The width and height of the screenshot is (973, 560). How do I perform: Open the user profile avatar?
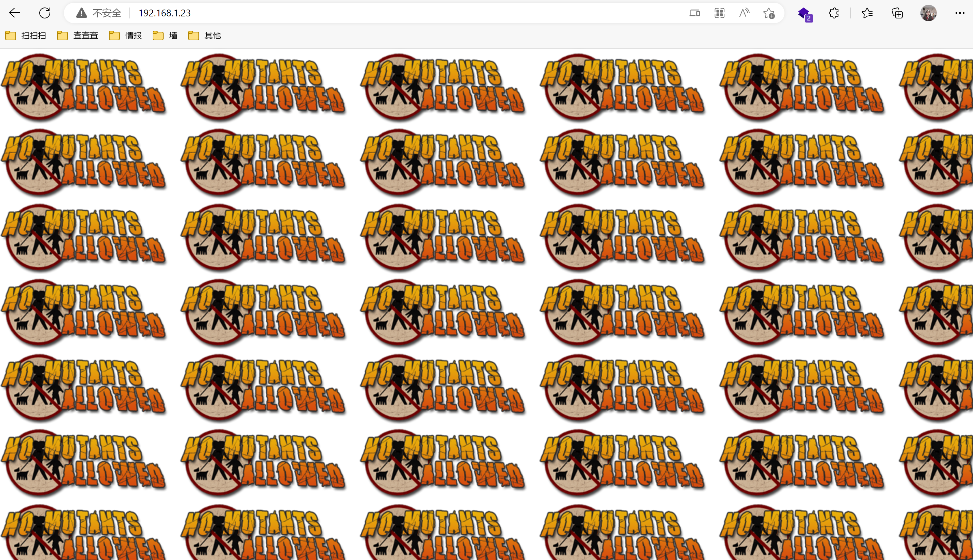[x=928, y=13]
